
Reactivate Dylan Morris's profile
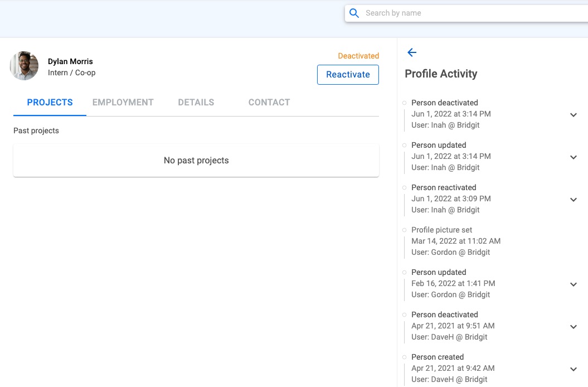click(x=348, y=75)
